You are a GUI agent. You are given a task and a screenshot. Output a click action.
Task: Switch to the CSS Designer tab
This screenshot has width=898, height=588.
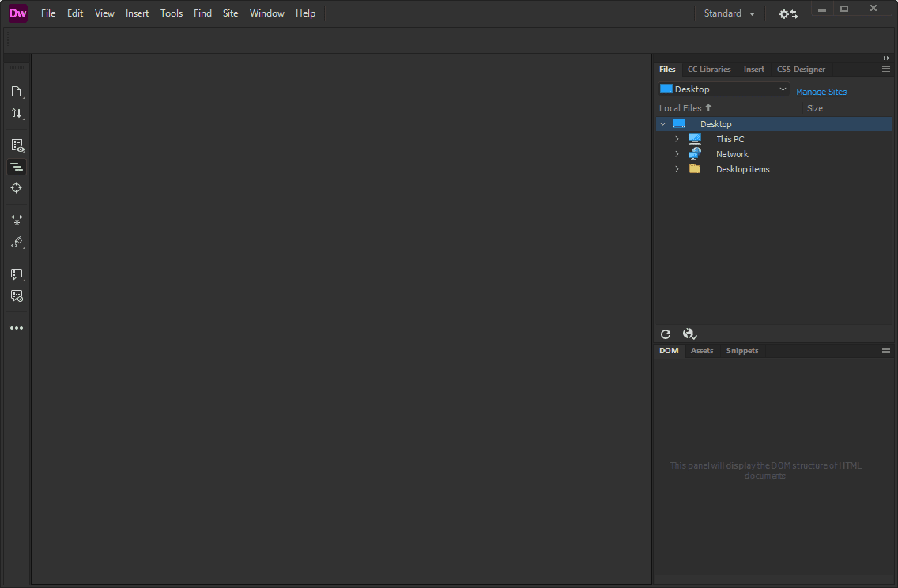pyautogui.click(x=801, y=70)
